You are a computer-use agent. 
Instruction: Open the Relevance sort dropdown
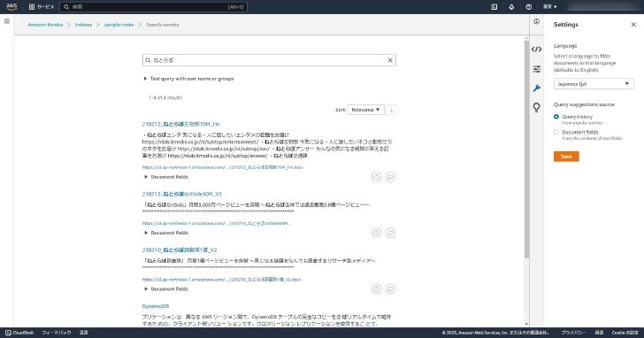[366, 110]
